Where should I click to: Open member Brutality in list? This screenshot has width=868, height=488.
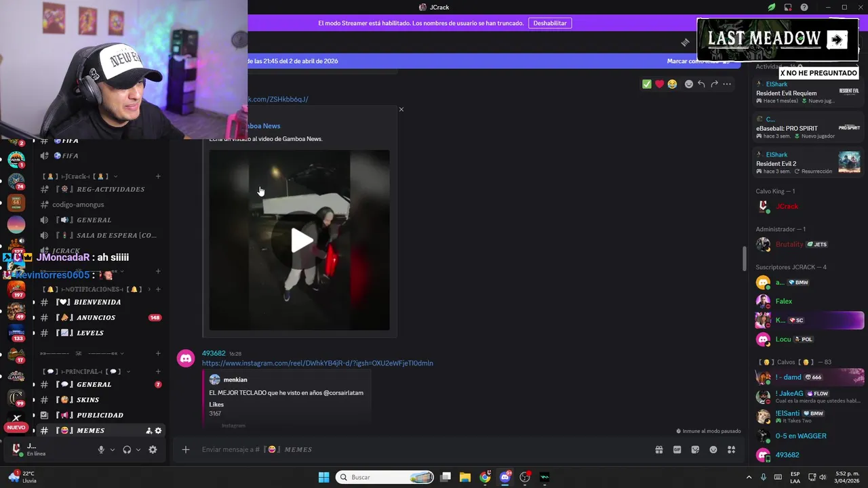pyautogui.click(x=808, y=244)
